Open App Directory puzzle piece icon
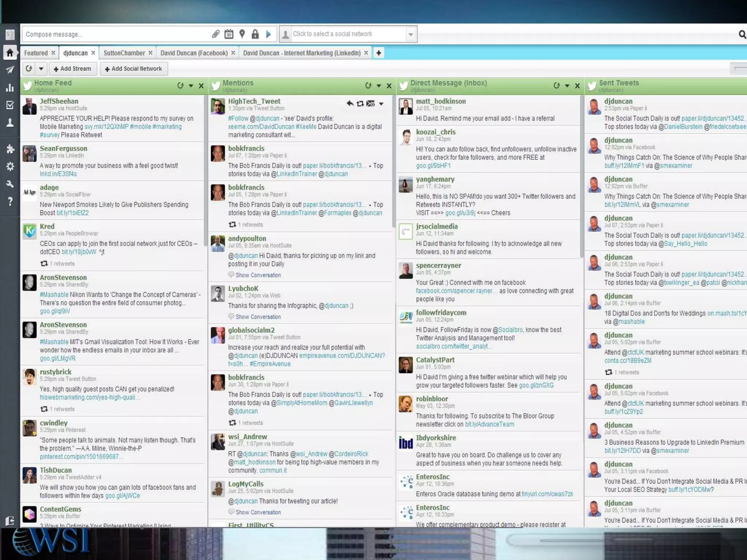The width and height of the screenshot is (747, 560). point(10,149)
